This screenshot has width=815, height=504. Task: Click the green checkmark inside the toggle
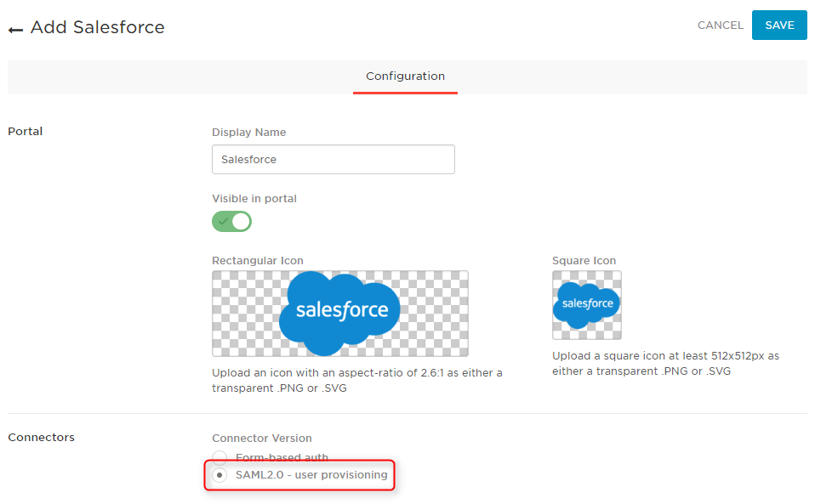point(224,222)
